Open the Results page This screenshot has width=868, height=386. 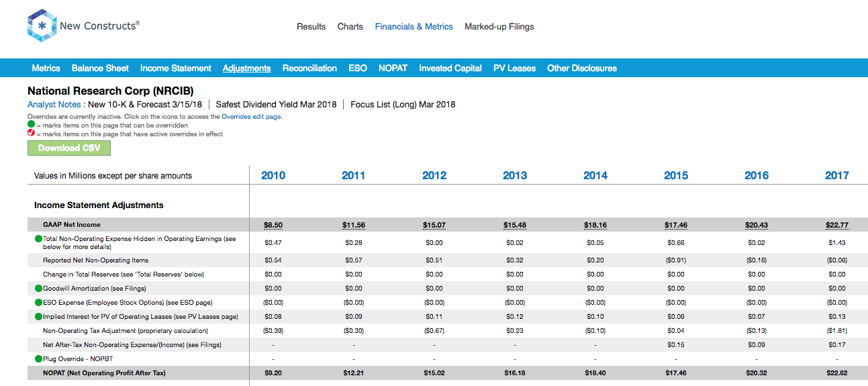point(311,27)
